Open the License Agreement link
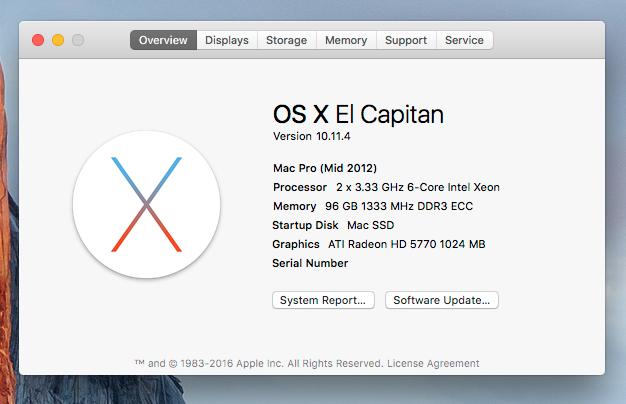Viewport: 626px width, 404px height. pos(433,363)
